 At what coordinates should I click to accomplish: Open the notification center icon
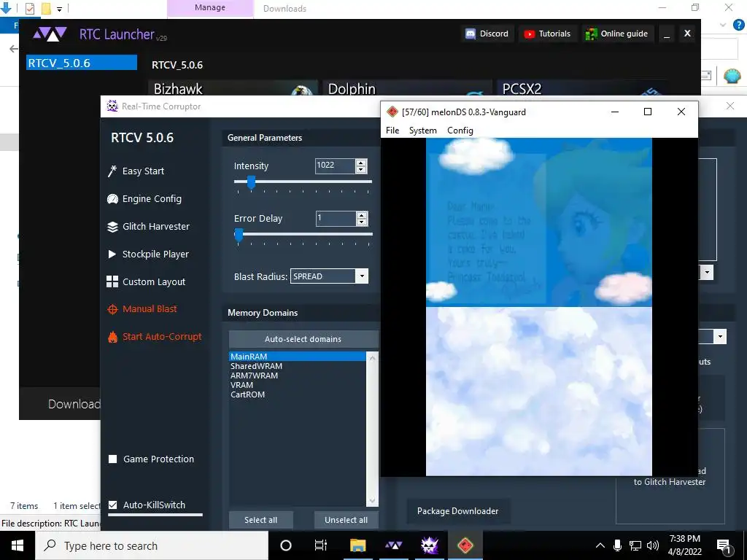click(x=723, y=546)
